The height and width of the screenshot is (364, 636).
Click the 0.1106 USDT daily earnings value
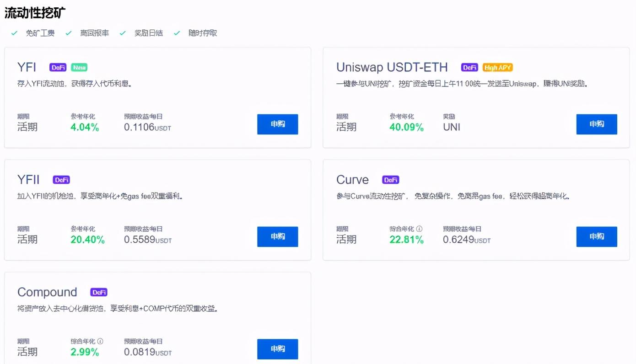point(147,127)
